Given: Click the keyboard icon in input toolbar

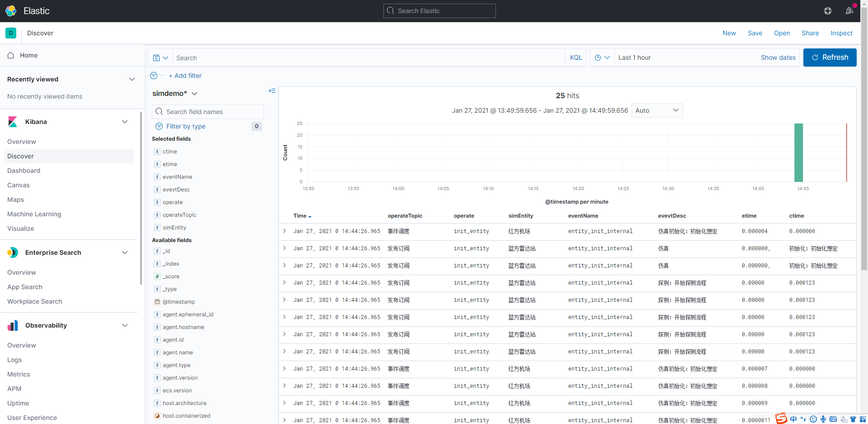Looking at the screenshot, I should point(833,419).
